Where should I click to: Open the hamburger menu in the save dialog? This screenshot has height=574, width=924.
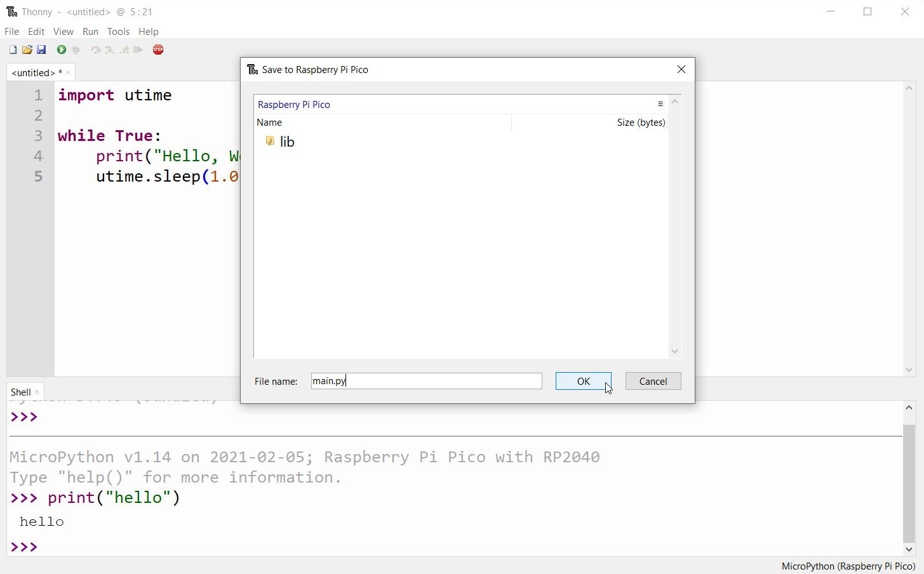(660, 104)
